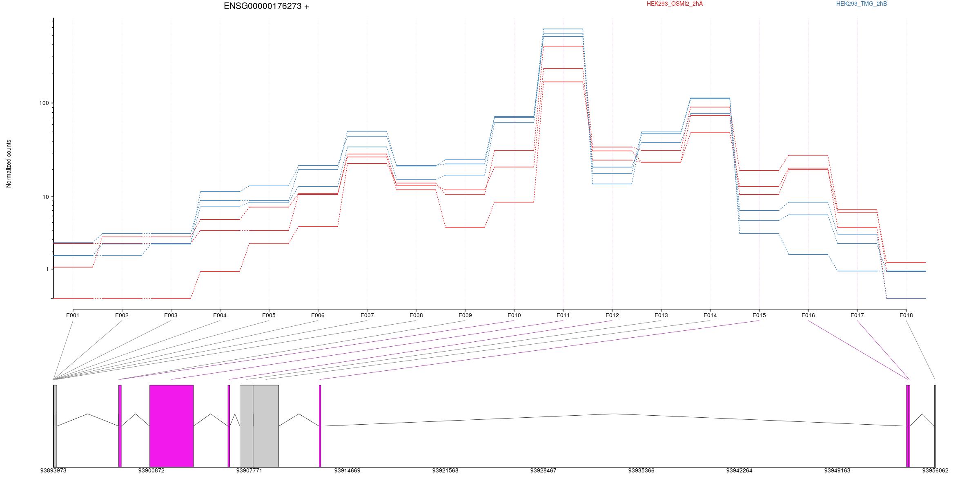Click the E012 exon label
The width and height of the screenshot is (980, 490).
tap(612, 315)
